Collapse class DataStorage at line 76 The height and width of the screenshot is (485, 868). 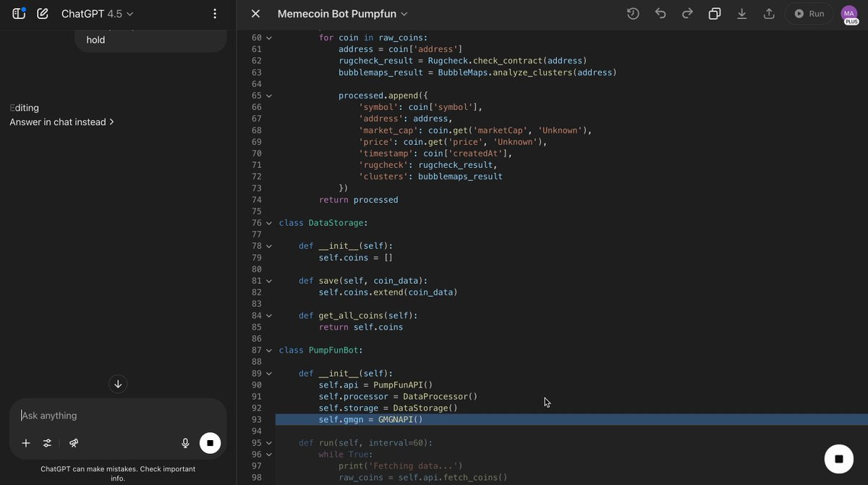tap(269, 223)
